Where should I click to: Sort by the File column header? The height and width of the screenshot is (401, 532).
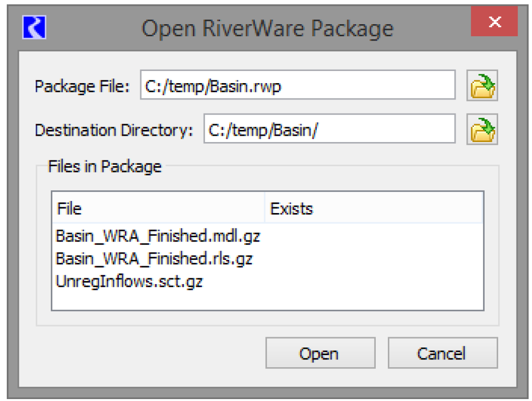[x=158, y=209]
